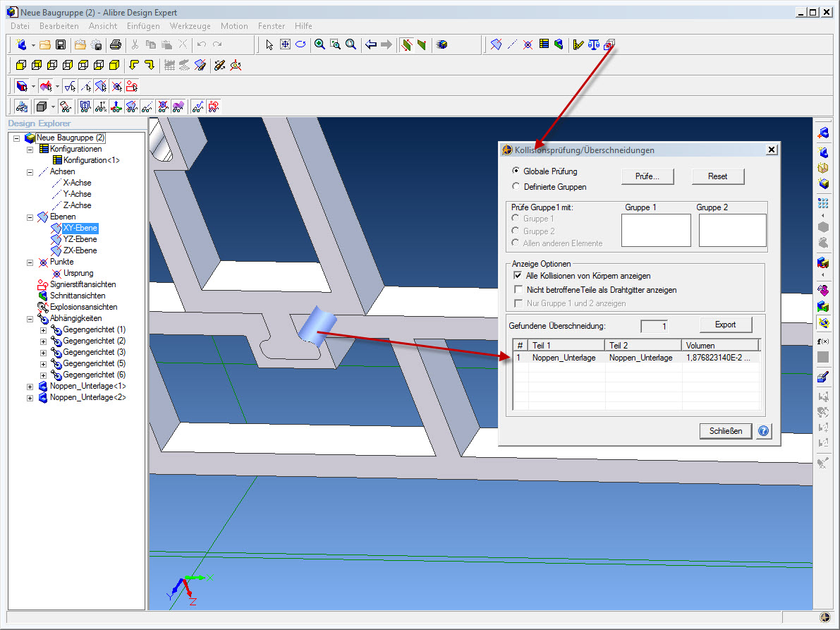This screenshot has width=840, height=630.
Task: Uncheck Alle Kollisionen von Körpern anzeigen
Action: pos(518,275)
